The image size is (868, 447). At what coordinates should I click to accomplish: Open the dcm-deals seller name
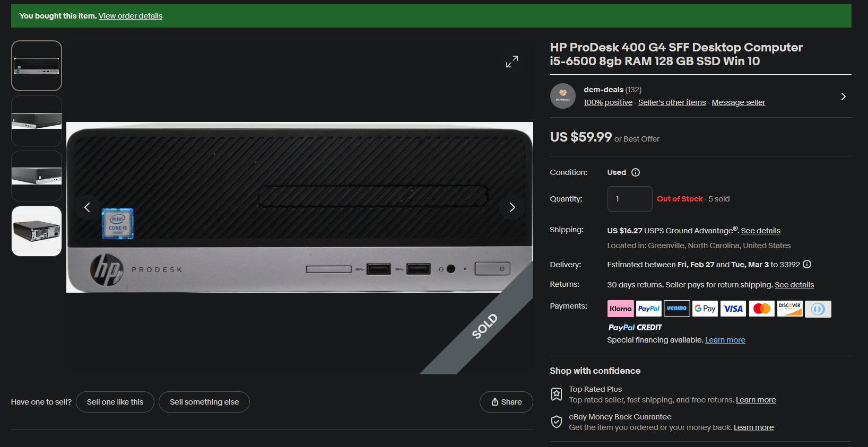click(603, 90)
